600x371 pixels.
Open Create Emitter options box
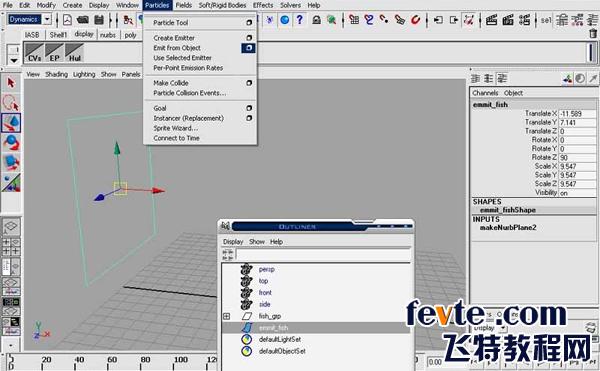(x=249, y=38)
